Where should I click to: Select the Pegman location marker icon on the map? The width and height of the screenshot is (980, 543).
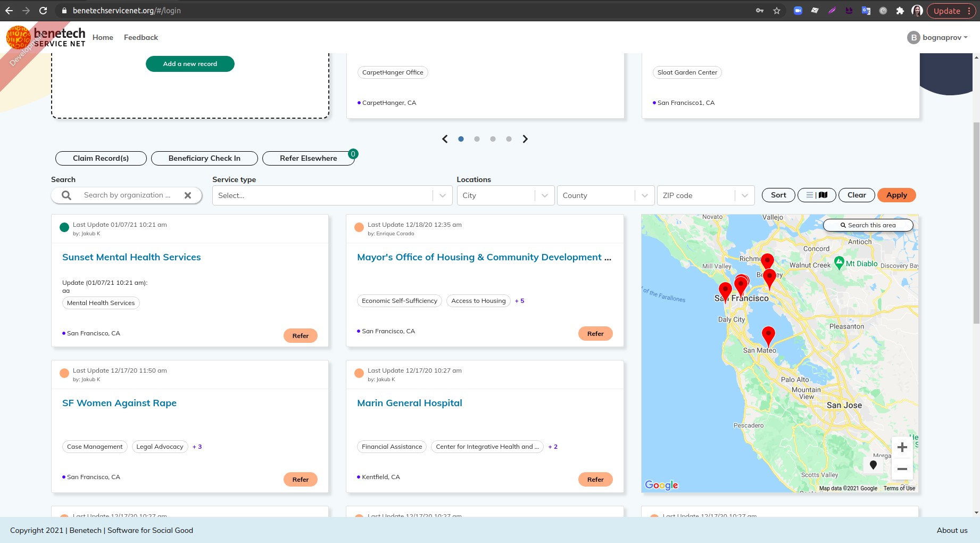(x=873, y=465)
